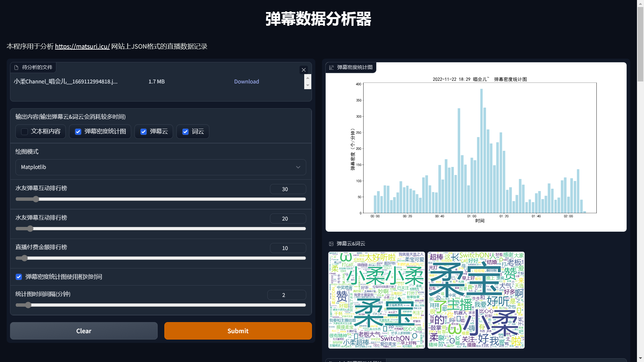
Task: Disable the 弹幕密度统计图使用相对时间 checkbox
Action: point(19,277)
